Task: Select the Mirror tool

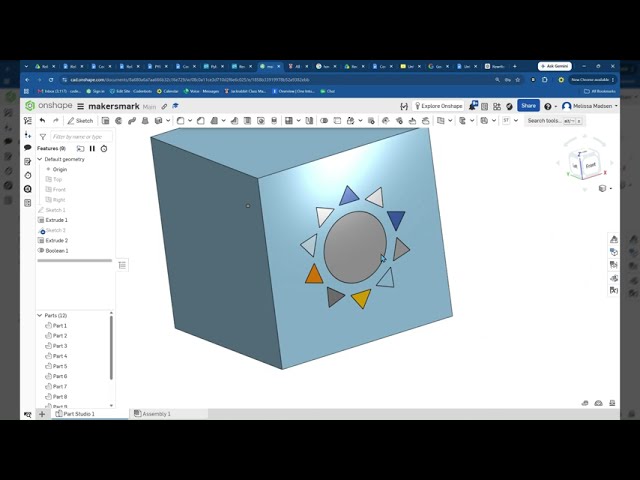Action: pyautogui.click(x=309, y=120)
